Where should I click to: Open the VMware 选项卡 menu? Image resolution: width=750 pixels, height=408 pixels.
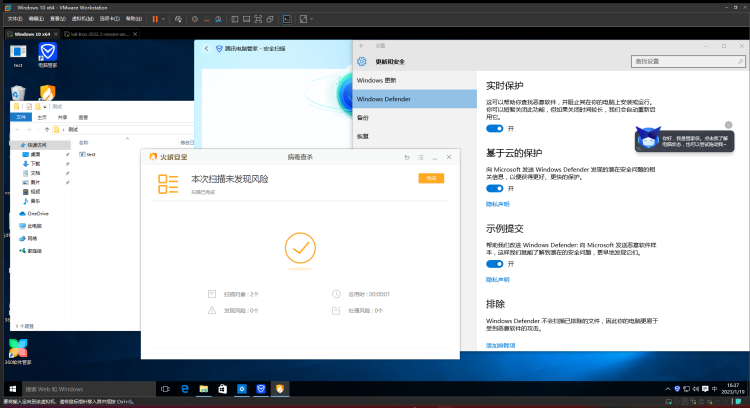(110, 19)
